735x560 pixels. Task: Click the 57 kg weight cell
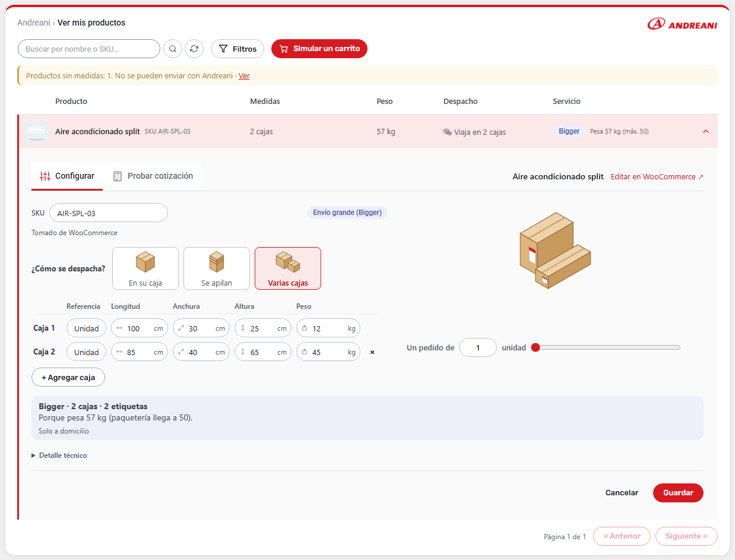coord(386,131)
